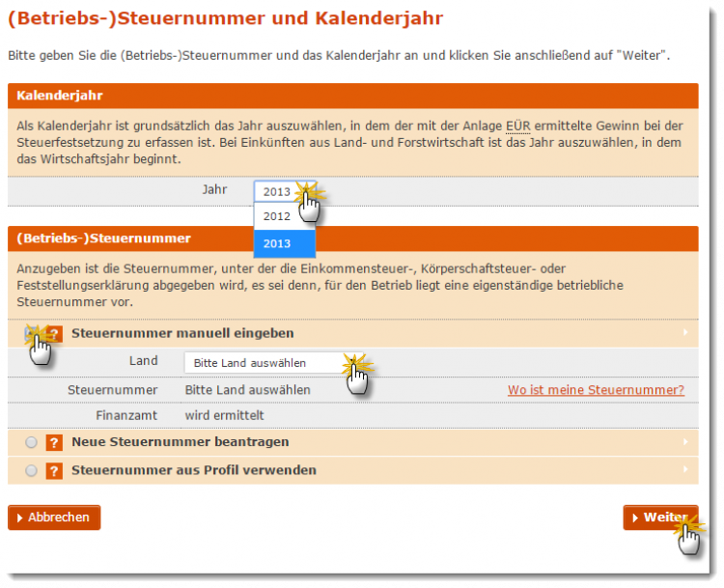724x588 pixels.
Task: Expand arrow at right of 'Neue Steuernummer beantragen'
Action: pyautogui.click(x=686, y=442)
